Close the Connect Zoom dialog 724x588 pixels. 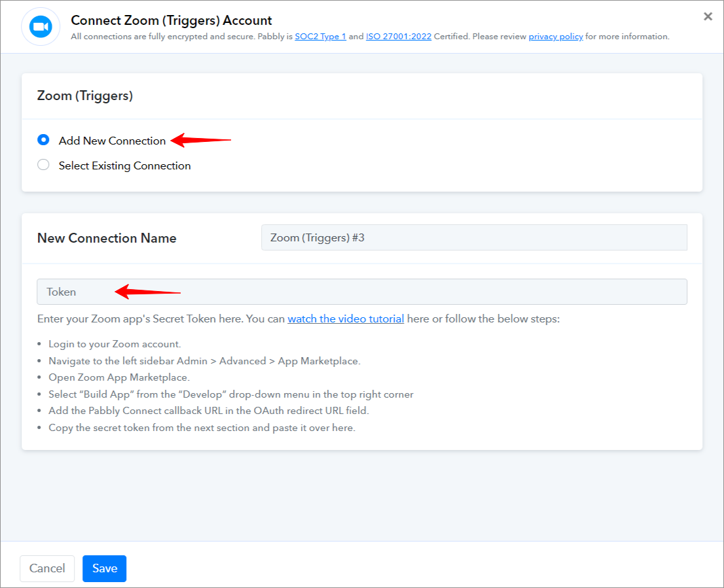click(x=708, y=16)
